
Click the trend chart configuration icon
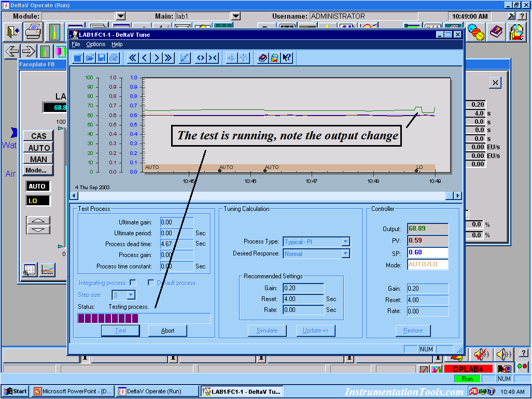[184, 58]
